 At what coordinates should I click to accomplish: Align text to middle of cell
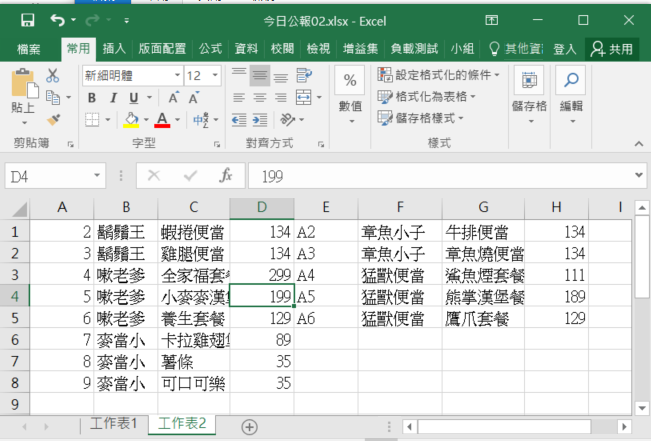pyautogui.click(x=260, y=76)
